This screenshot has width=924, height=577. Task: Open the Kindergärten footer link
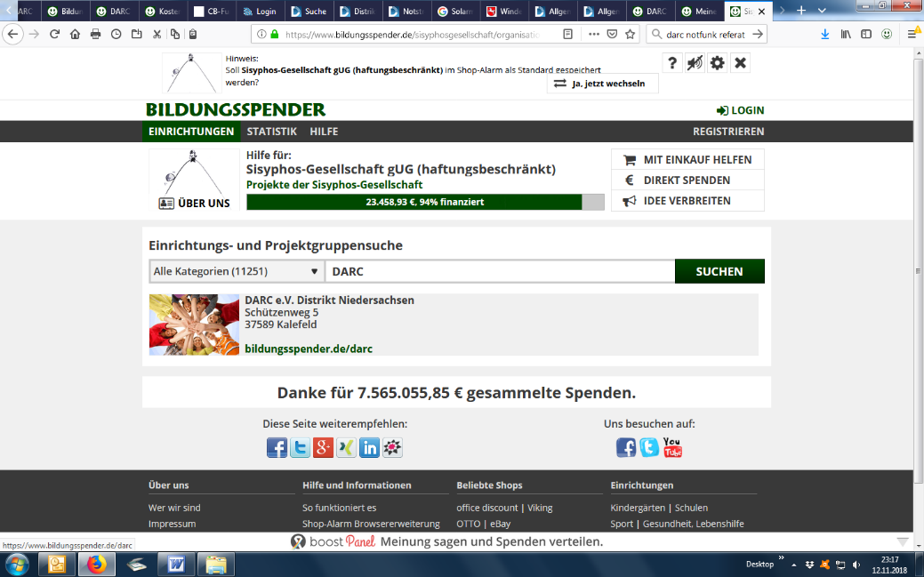pyautogui.click(x=638, y=508)
